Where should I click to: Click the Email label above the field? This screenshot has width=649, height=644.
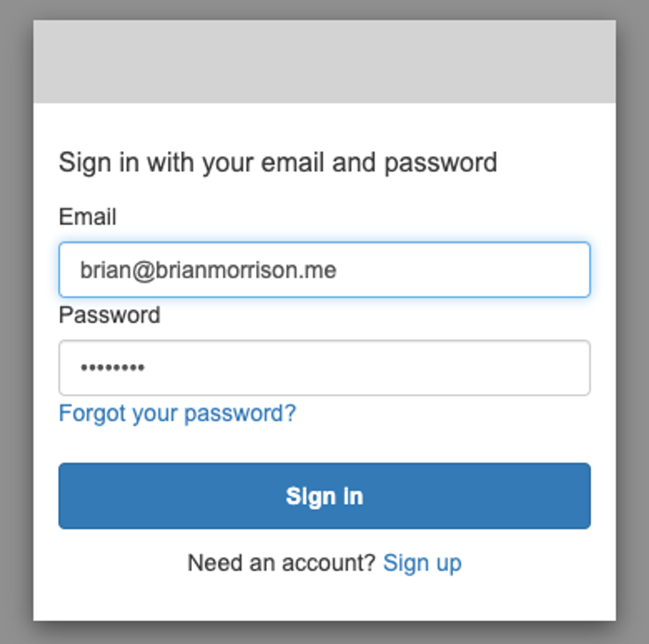tap(88, 217)
